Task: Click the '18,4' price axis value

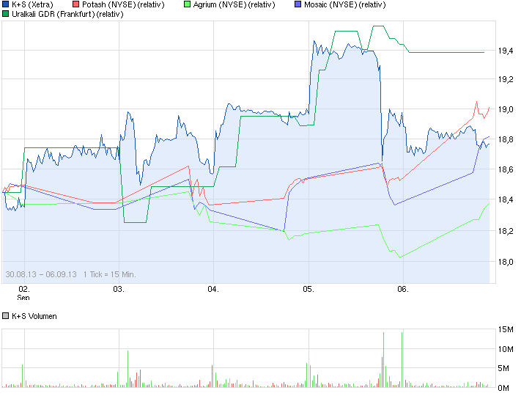Action: pyautogui.click(x=506, y=199)
